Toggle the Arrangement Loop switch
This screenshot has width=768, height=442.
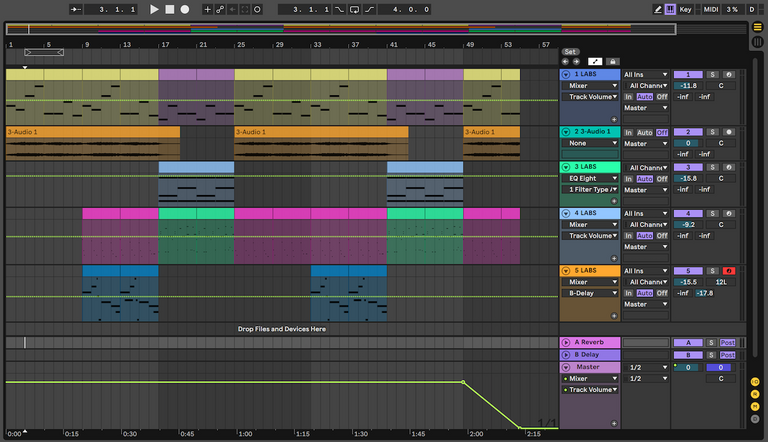[354, 9]
